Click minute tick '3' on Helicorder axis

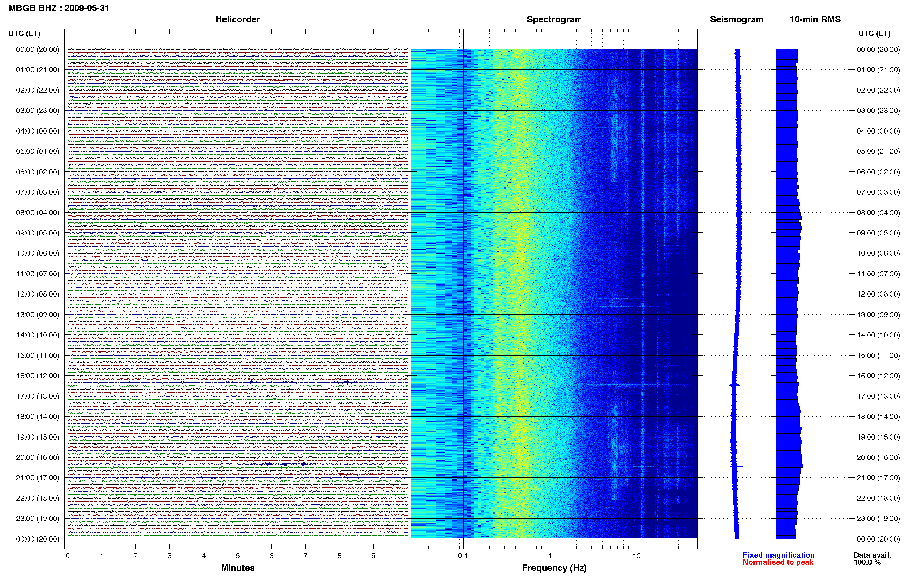coord(170,556)
